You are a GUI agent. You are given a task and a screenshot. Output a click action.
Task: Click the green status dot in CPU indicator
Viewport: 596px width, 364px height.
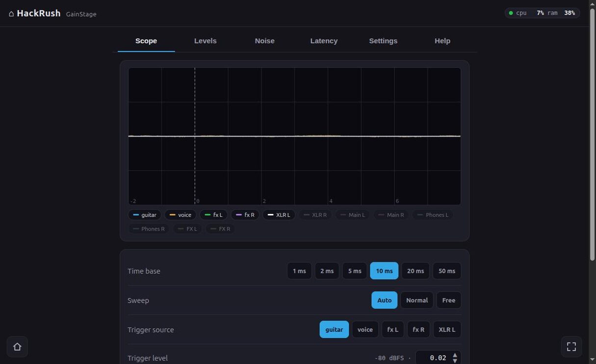tap(511, 13)
